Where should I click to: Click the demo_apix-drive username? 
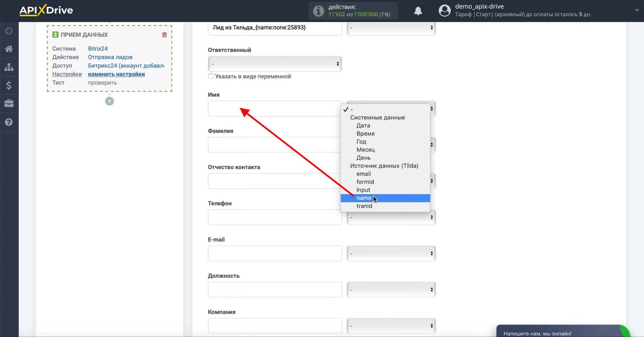[x=479, y=6]
